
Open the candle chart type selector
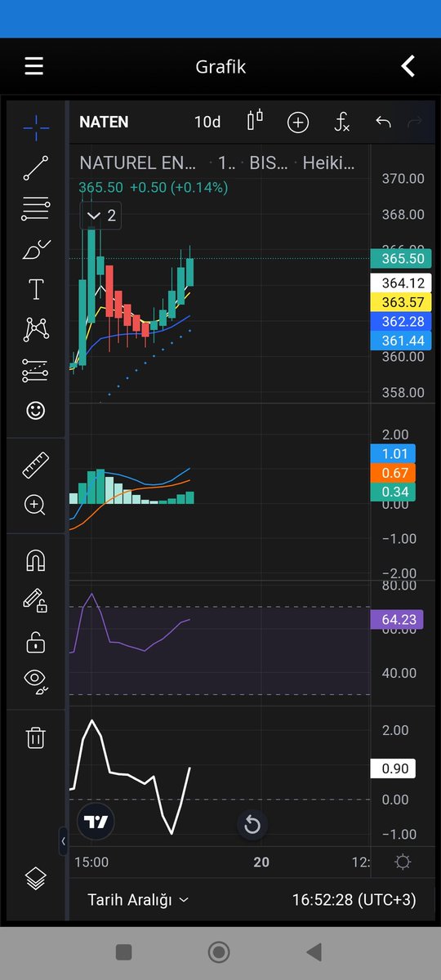pyautogui.click(x=255, y=121)
